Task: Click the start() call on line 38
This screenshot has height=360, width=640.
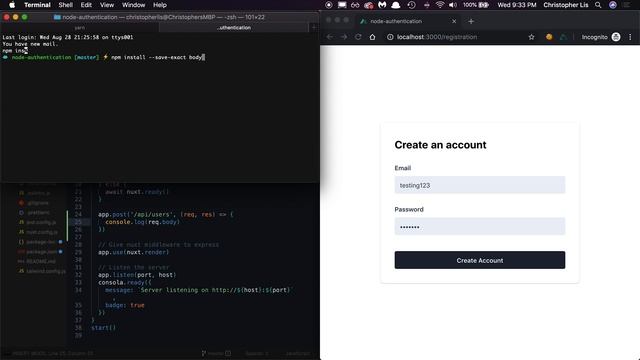Action: pos(103,328)
